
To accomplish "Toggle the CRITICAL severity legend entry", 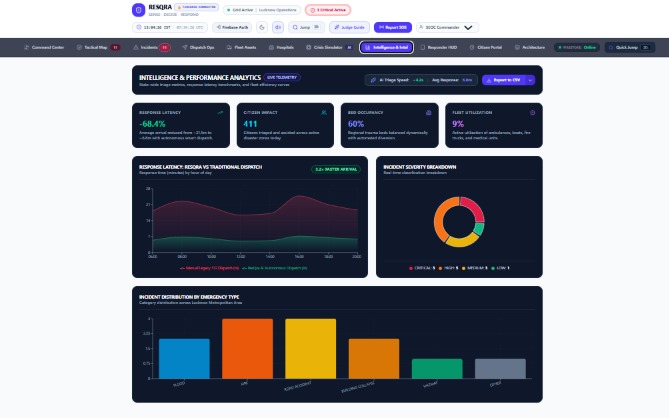I will click(x=422, y=268).
